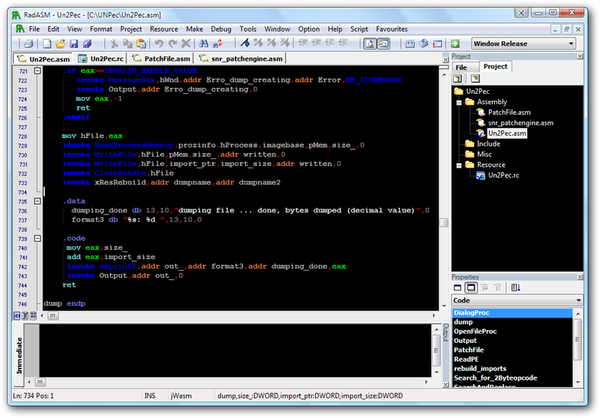Open the Make menu
Screen dimensions: 600x418
pos(194,29)
